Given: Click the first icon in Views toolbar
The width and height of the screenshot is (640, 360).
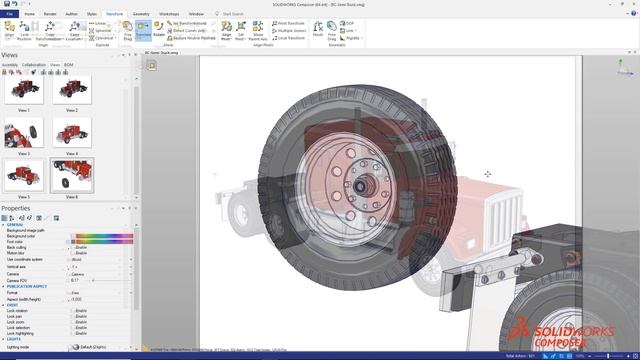Looking at the screenshot, I should pos(4,72).
